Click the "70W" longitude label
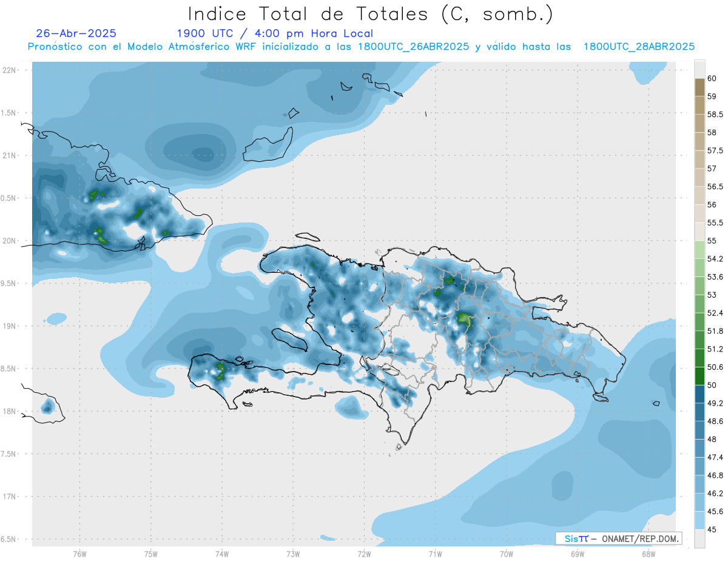The image size is (728, 562). (x=507, y=554)
